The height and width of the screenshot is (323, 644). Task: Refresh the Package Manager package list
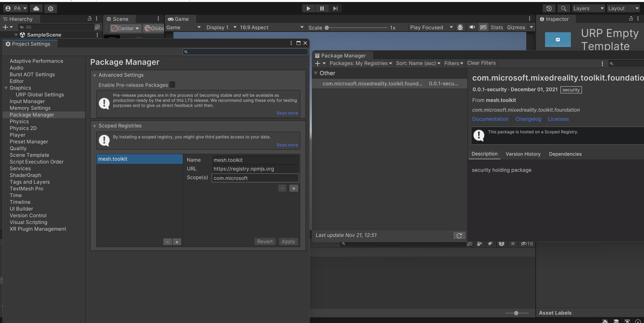click(x=459, y=235)
